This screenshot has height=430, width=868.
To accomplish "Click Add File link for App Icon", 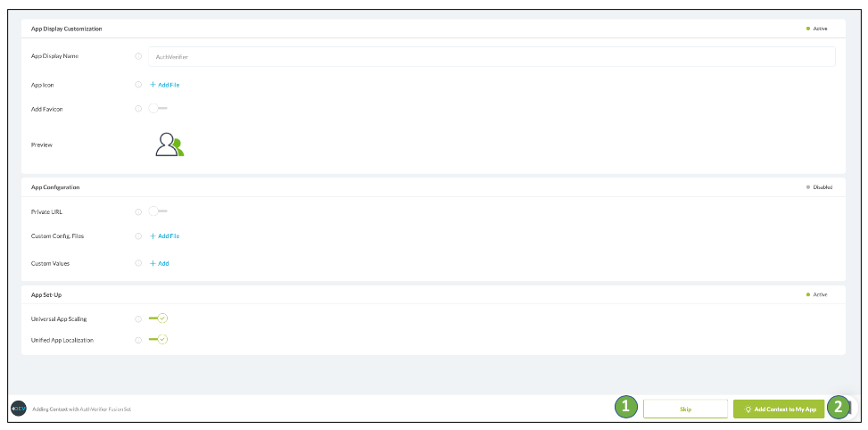I will pyautogui.click(x=165, y=85).
